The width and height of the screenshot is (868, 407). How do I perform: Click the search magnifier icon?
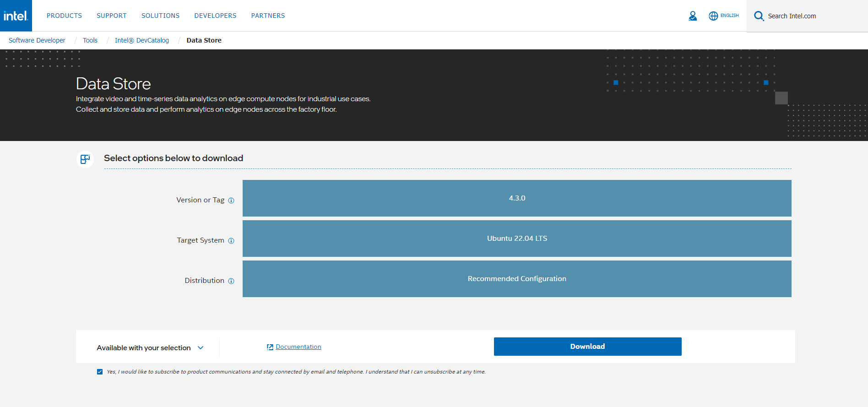(759, 16)
